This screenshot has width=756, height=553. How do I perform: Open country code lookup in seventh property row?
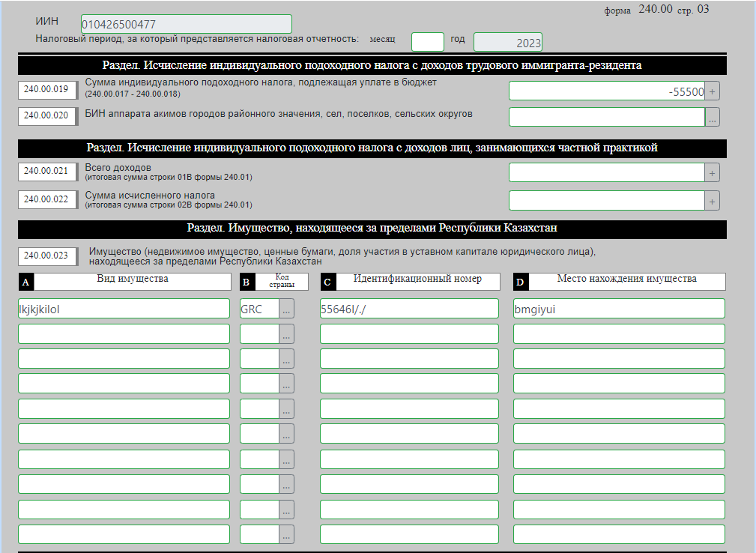(x=286, y=459)
